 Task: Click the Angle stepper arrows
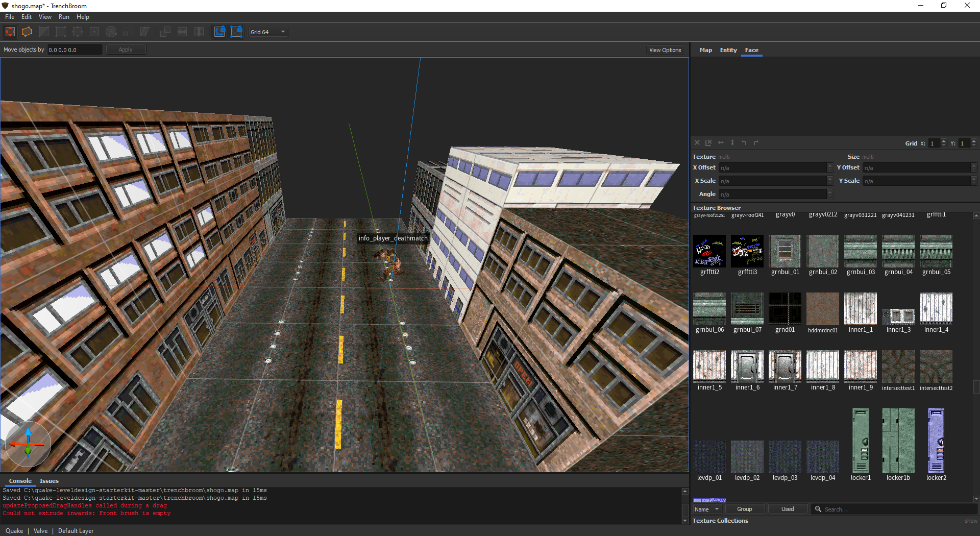tap(830, 194)
